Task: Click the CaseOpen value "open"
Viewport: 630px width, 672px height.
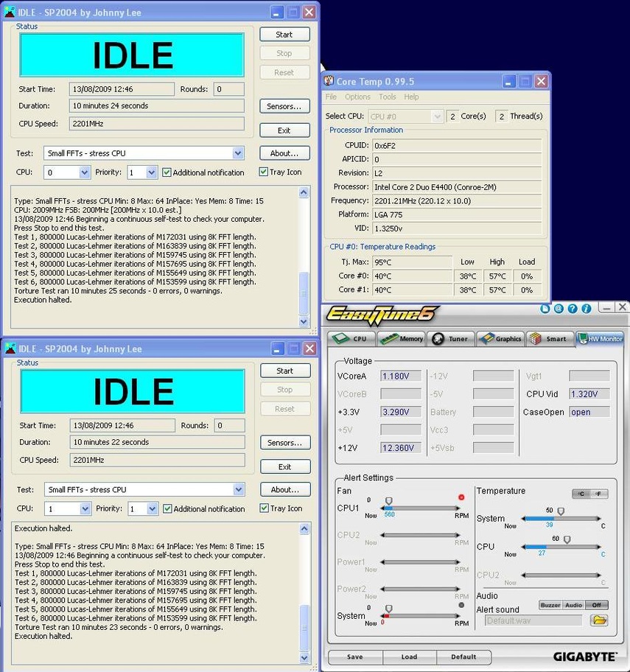Action: pos(589,412)
